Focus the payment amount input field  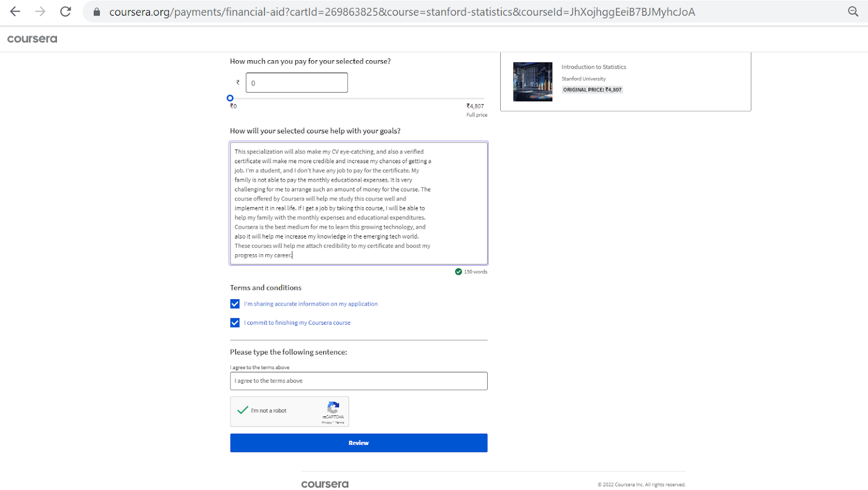coord(297,83)
